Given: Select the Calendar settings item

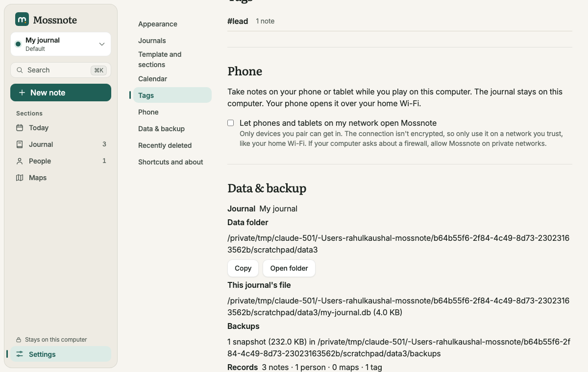Looking at the screenshot, I should coord(172,79).
